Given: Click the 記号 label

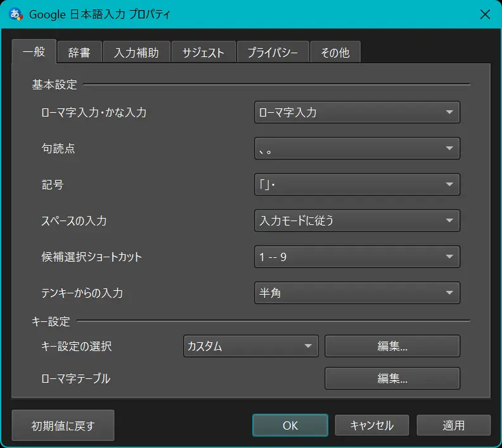Looking at the screenshot, I should [53, 184].
